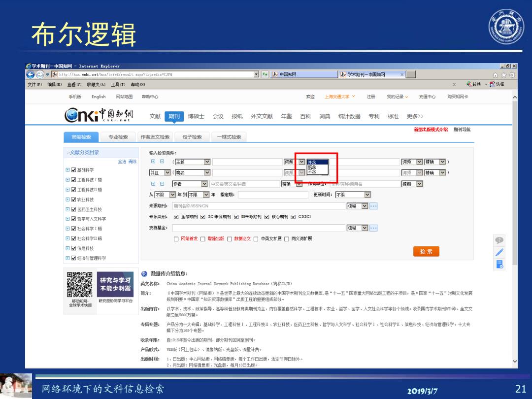Click the refresh icon beside address bar
Image resolution: width=532 pixels, height=399 pixels.
(x=265, y=74)
